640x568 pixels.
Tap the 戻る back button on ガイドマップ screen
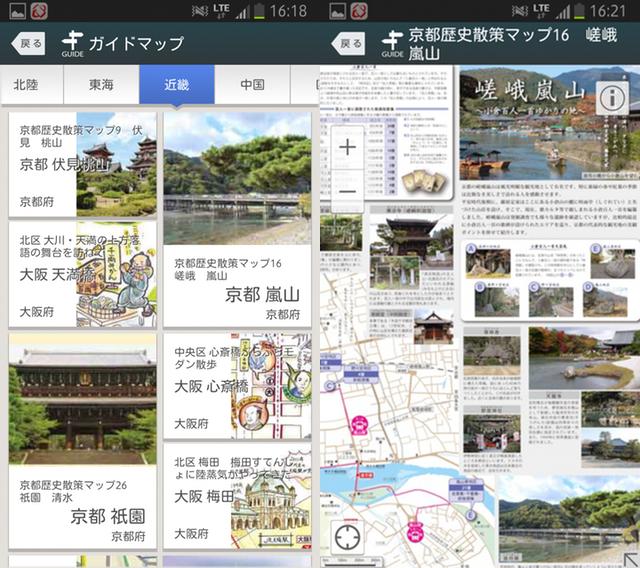click(x=28, y=44)
